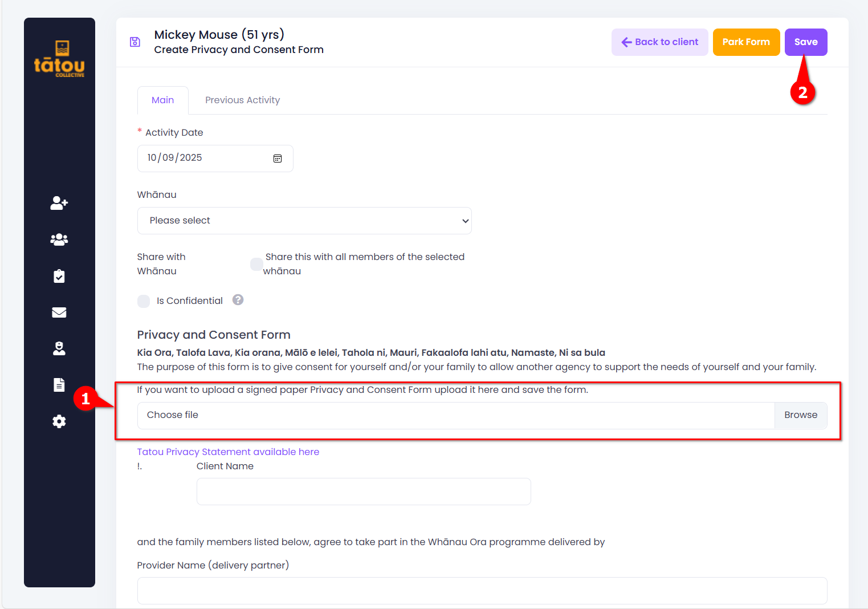Switch to the Main tab
Viewport: 868px width, 609px height.
point(163,100)
